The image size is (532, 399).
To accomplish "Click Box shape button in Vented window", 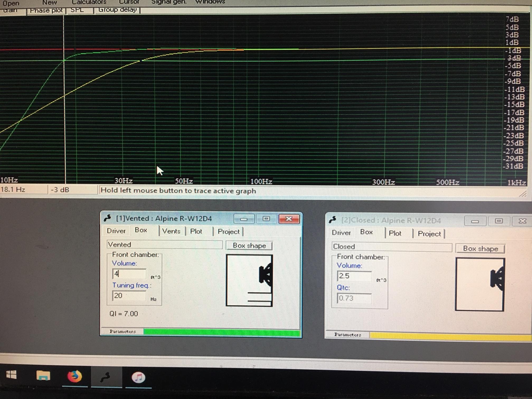I will click(249, 246).
